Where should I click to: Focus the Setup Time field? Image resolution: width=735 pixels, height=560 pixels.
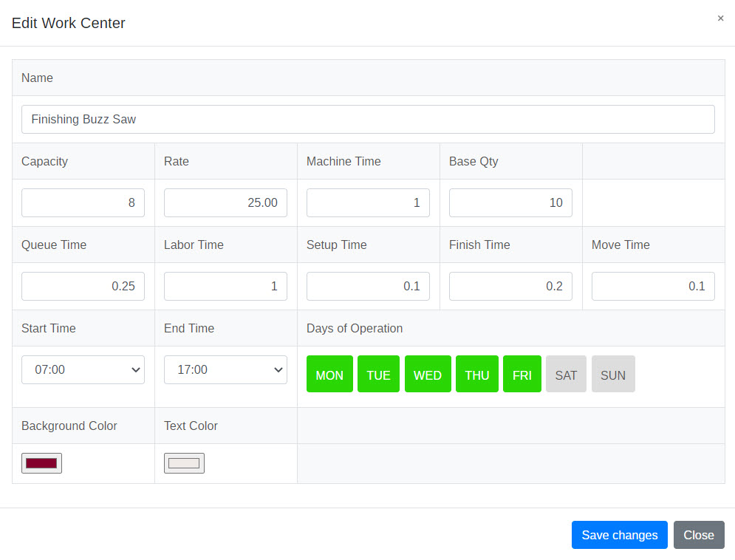(x=368, y=286)
